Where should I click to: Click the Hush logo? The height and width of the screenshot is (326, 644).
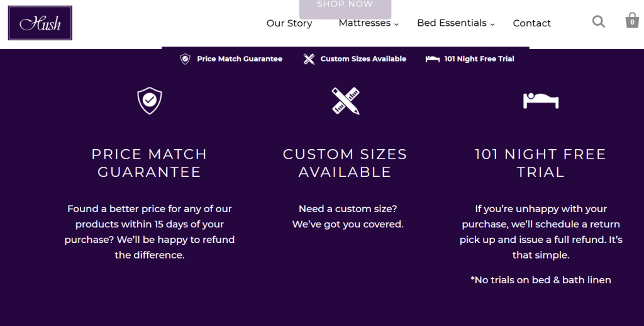point(40,23)
